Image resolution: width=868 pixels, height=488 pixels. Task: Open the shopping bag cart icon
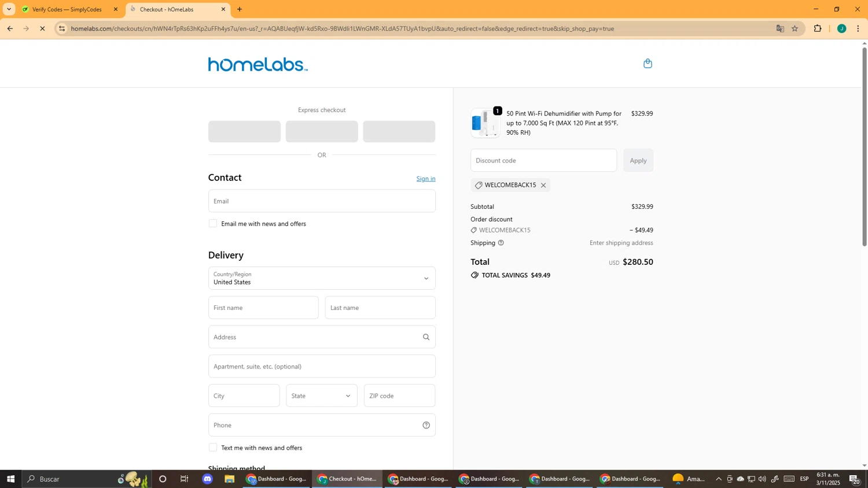[x=648, y=63]
